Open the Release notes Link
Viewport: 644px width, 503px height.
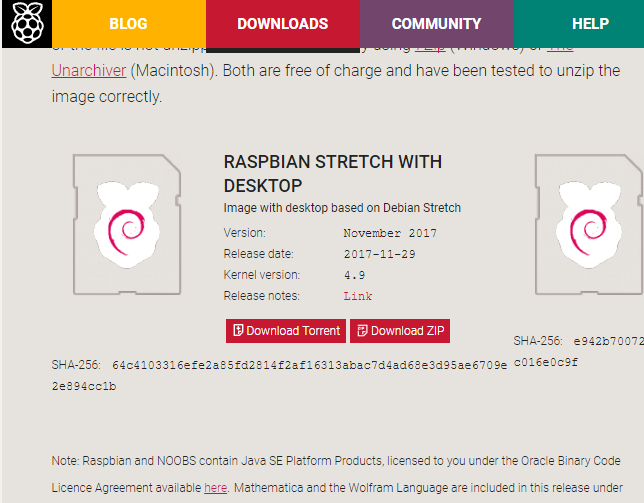pyautogui.click(x=358, y=296)
